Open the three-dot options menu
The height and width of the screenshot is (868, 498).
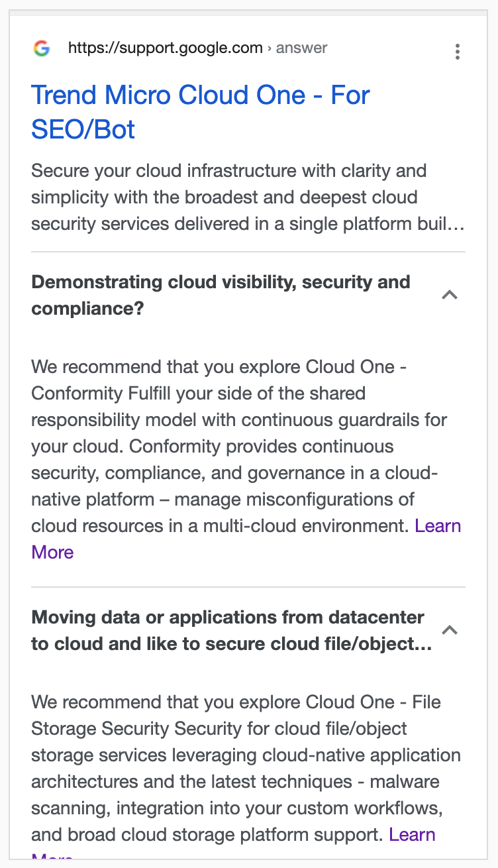457,52
